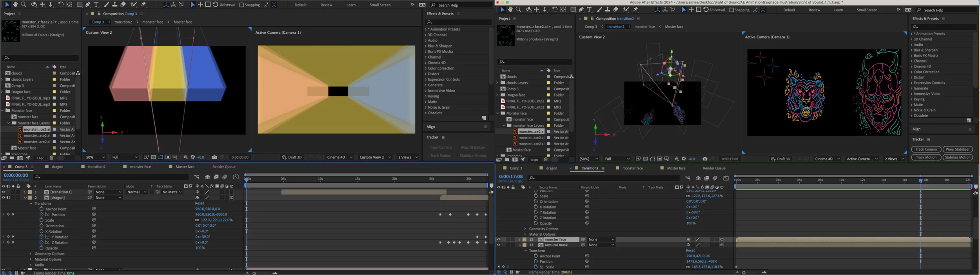Open Render Queue tab in left timeline
The width and height of the screenshot is (980, 275).
coord(224,167)
